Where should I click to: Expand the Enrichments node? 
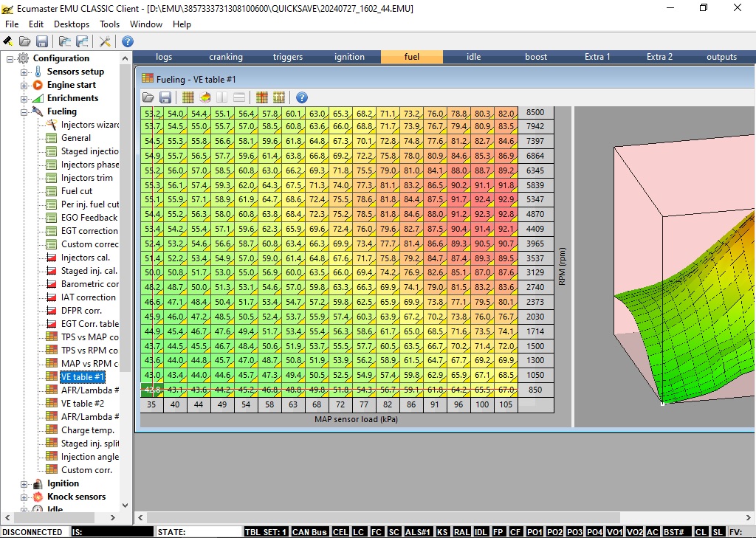coord(24,98)
